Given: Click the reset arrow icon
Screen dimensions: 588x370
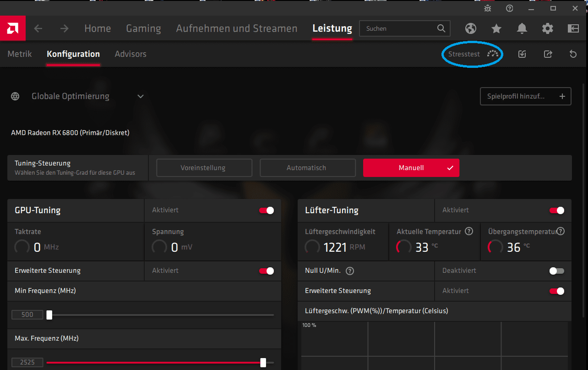Looking at the screenshot, I should point(573,54).
